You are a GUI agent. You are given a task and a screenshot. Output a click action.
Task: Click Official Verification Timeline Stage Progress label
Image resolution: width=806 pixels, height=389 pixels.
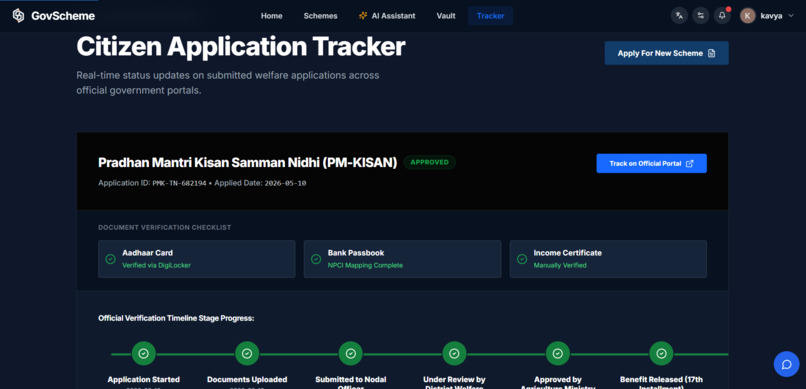tap(176, 319)
